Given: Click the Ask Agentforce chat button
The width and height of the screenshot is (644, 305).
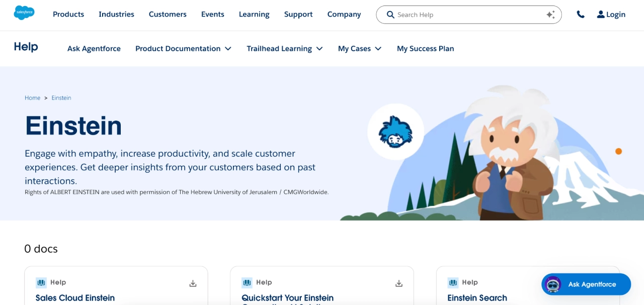Looking at the screenshot, I should [586, 284].
